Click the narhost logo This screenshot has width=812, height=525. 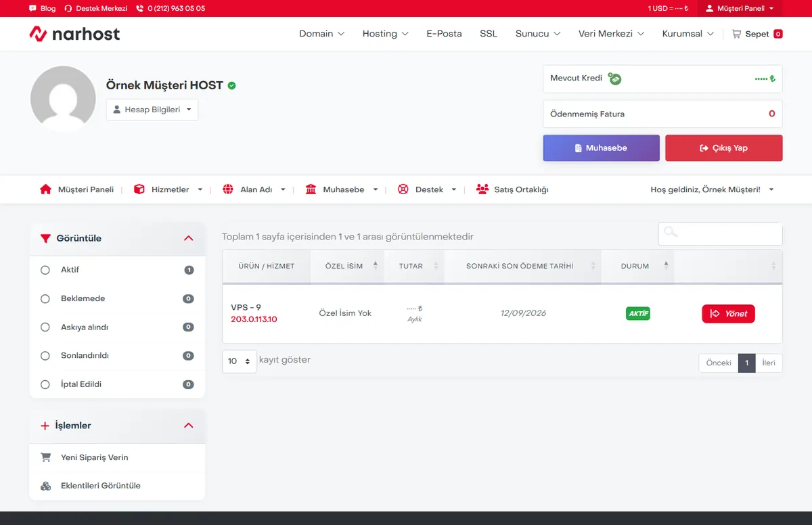point(74,34)
